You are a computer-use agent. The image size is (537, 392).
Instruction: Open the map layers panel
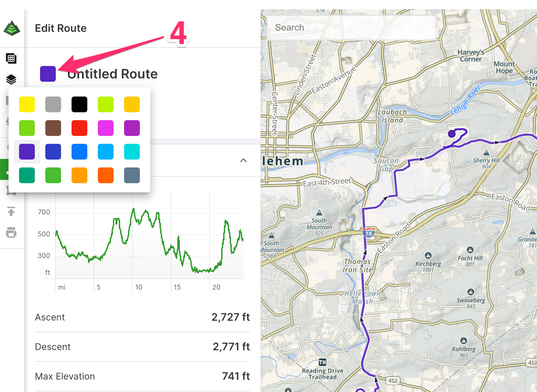click(11, 79)
